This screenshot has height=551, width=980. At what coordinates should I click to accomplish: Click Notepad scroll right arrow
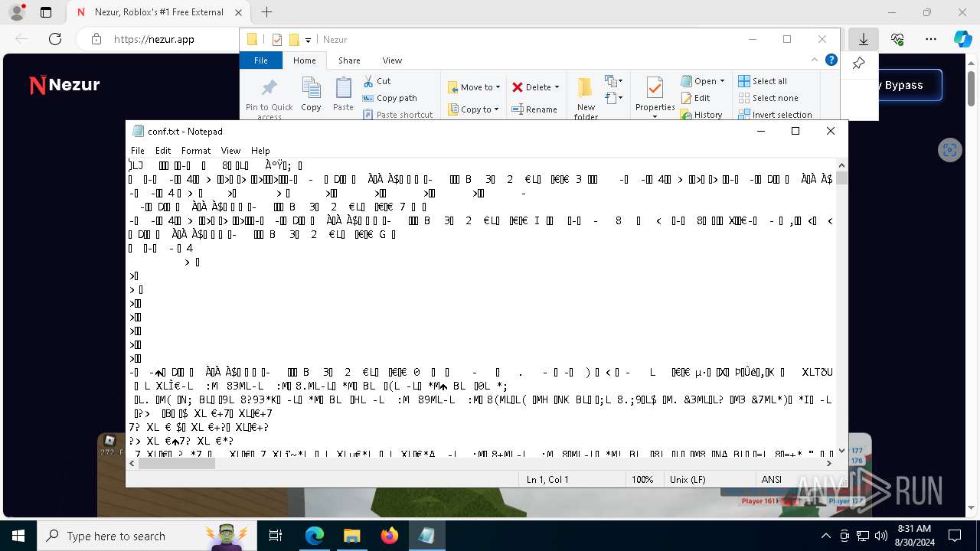829,463
